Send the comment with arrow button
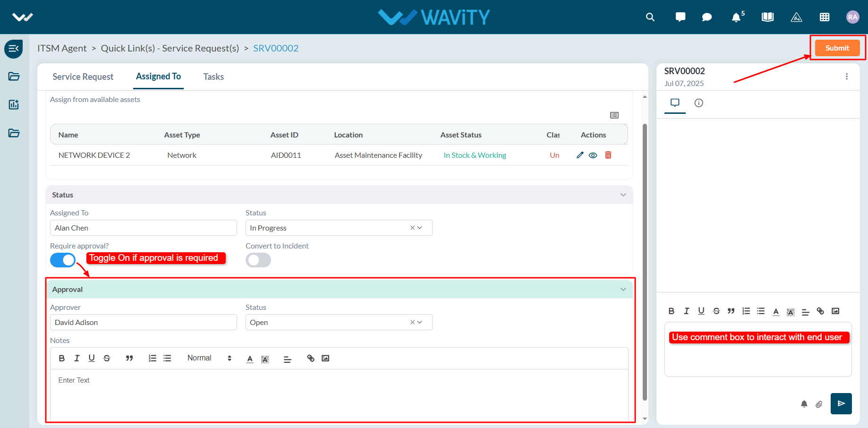This screenshot has height=428, width=868. coord(841,403)
